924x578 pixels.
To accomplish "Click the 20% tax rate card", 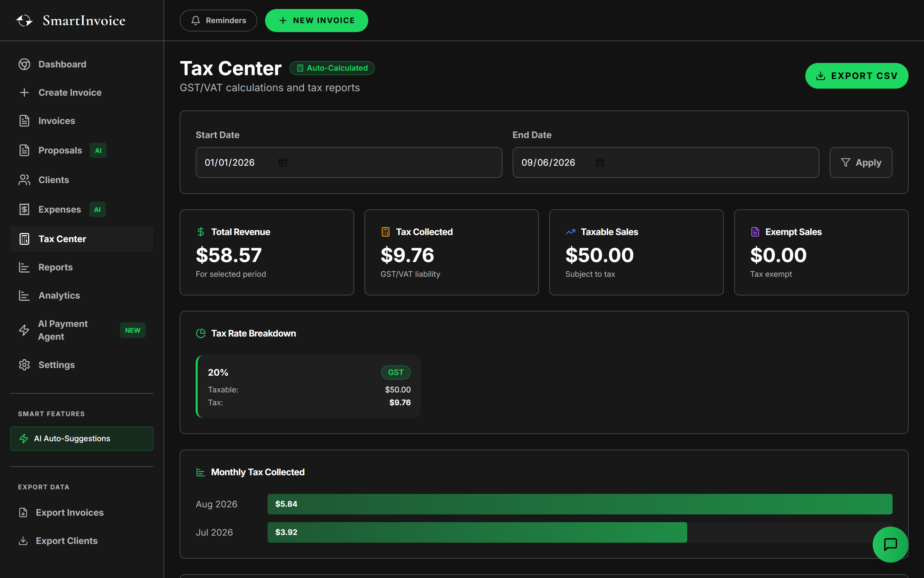I will (308, 387).
